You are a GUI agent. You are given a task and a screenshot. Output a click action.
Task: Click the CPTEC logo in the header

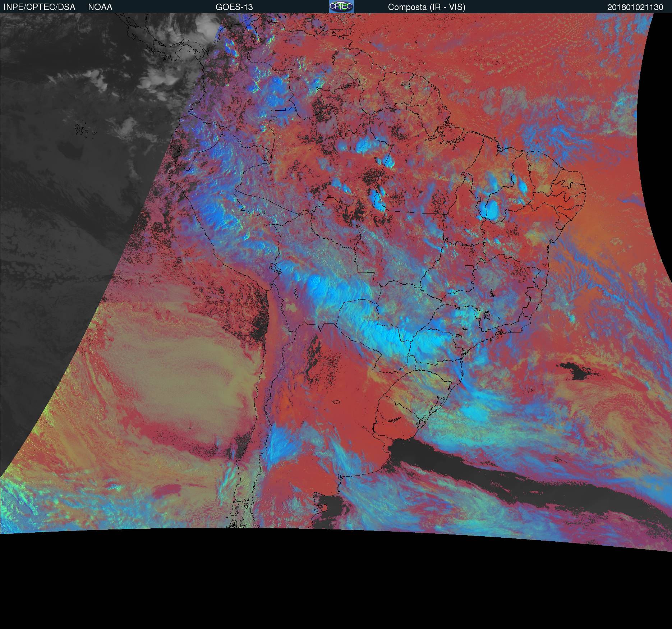click(341, 6)
